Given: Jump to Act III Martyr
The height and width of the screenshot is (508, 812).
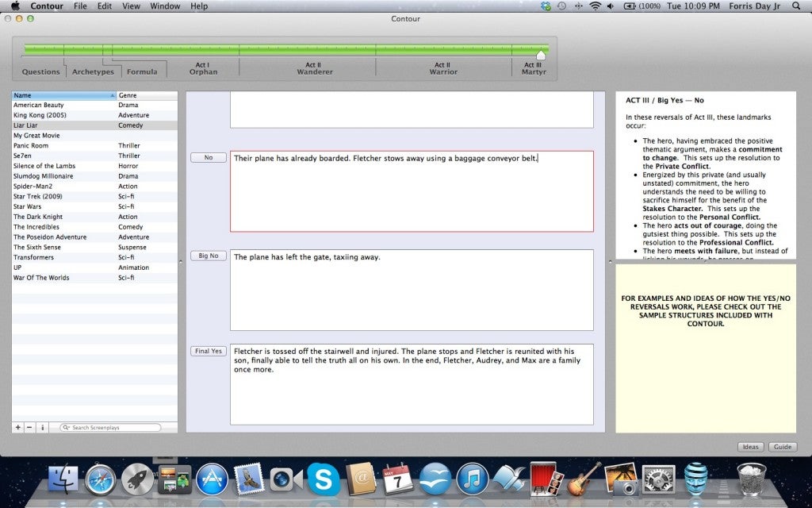Looking at the screenshot, I should 534,68.
